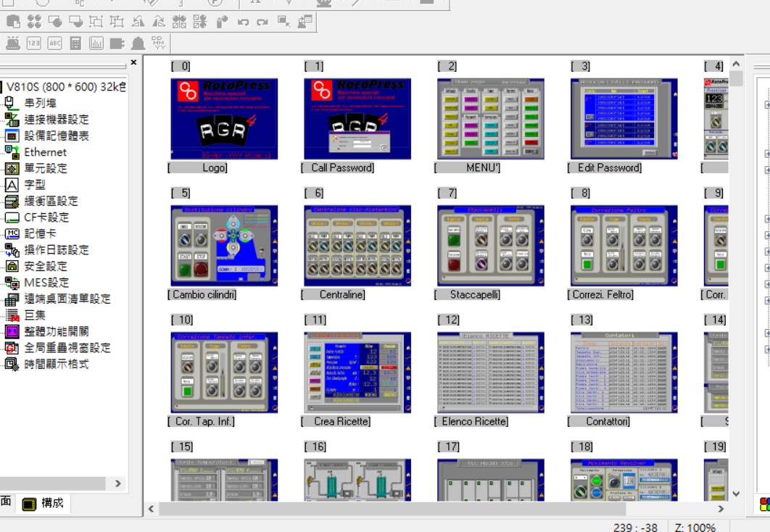
Task: Open the Call Password screen thumbnail
Action: [357, 119]
